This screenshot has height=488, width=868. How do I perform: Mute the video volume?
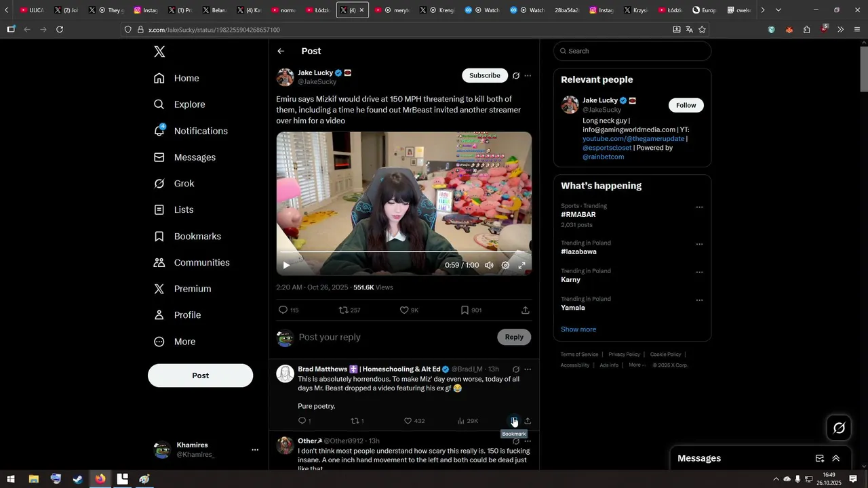tap(489, 265)
